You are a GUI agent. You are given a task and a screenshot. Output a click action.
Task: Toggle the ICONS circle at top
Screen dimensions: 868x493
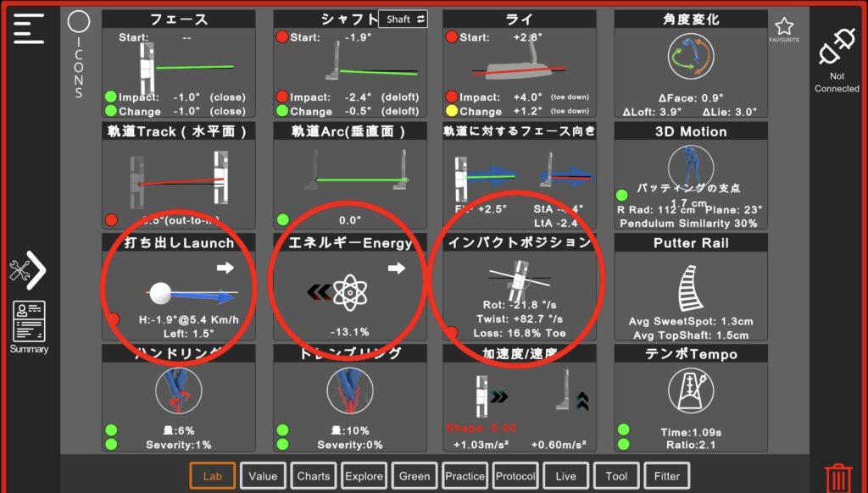point(79,22)
